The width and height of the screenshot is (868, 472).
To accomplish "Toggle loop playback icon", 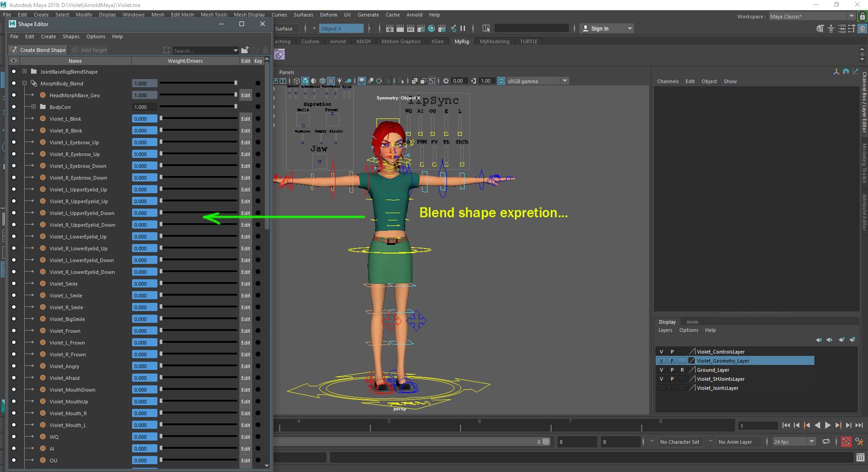I will click(826, 442).
